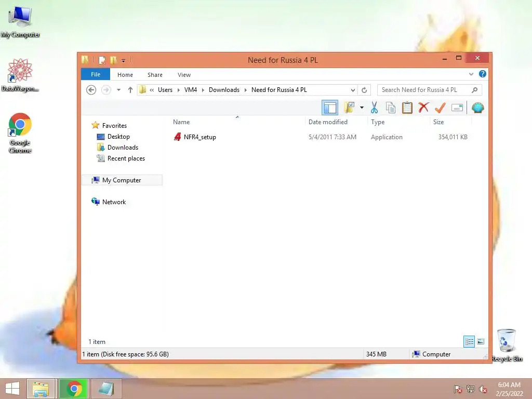Click Downloads in the address breadcrumb
Screen dimensions: 532x399
tap(224, 90)
